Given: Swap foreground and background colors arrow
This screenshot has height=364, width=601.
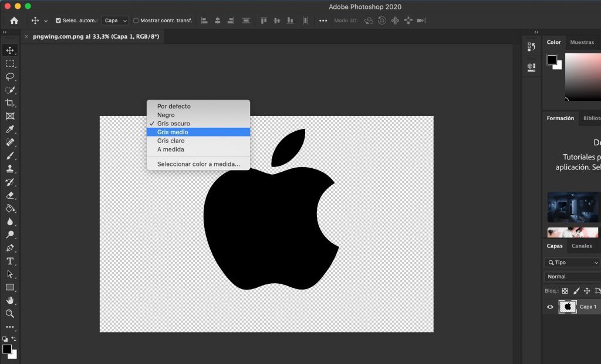Looking at the screenshot, I should (x=14, y=339).
